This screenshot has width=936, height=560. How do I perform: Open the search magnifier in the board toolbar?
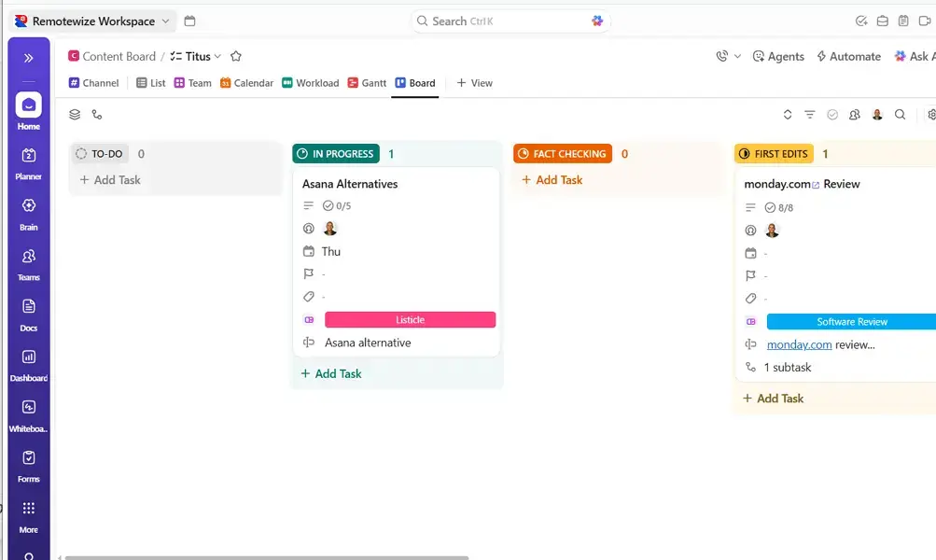click(899, 114)
